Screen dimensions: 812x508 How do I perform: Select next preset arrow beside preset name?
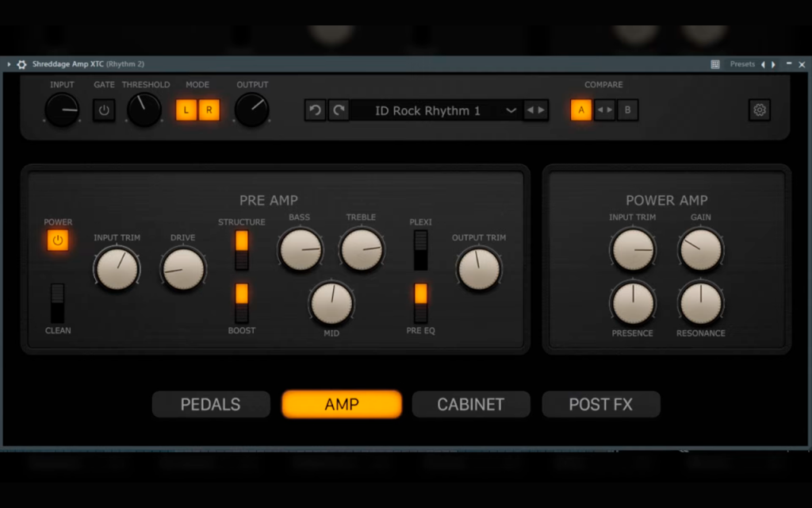[541, 110]
